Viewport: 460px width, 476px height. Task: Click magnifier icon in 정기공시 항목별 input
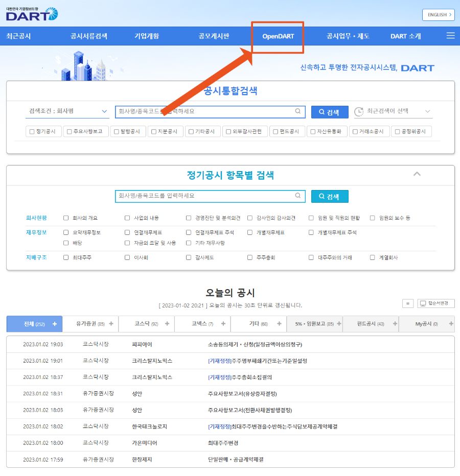click(298, 196)
